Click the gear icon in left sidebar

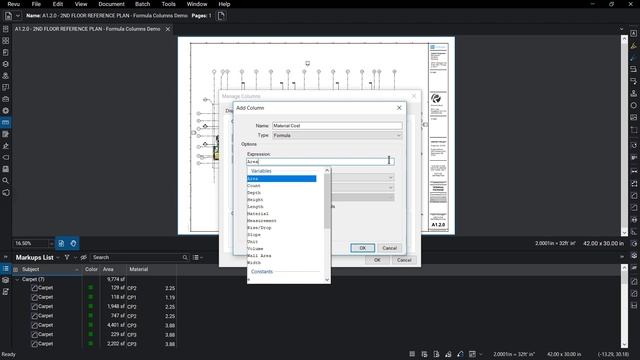(6, 111)
